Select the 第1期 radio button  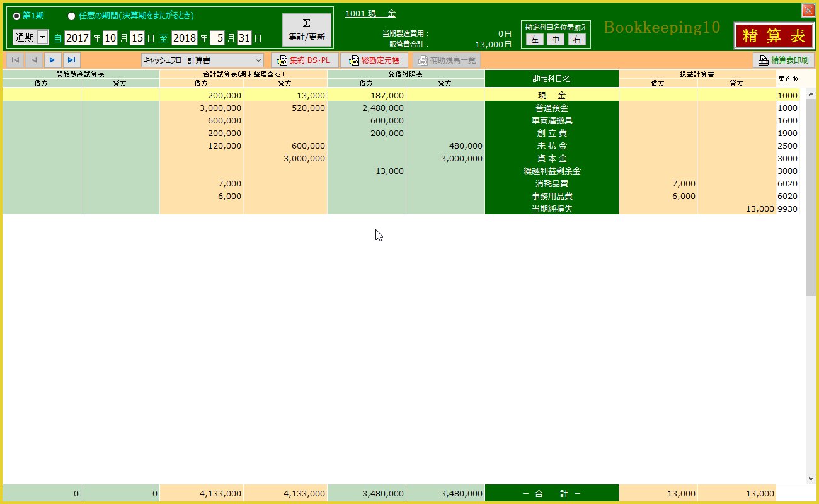pyautogui.click(x=17, y=16)
